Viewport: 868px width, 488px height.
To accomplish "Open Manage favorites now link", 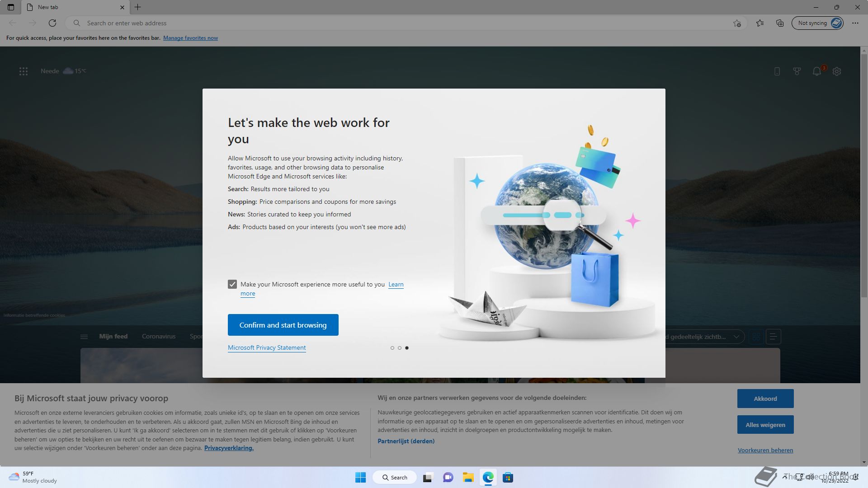I will [x=190, y=38].
